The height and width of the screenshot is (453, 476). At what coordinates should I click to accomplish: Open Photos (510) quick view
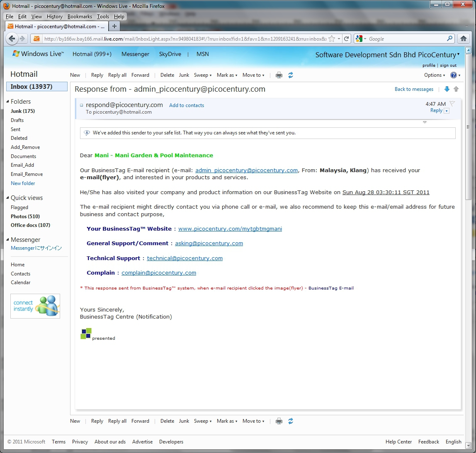coord(25,217)
